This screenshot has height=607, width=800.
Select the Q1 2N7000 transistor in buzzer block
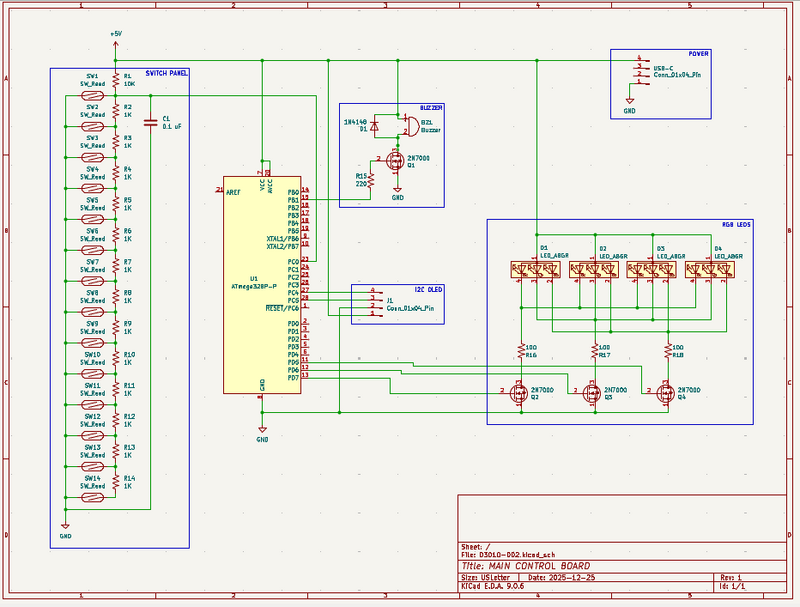pos(395,160)
